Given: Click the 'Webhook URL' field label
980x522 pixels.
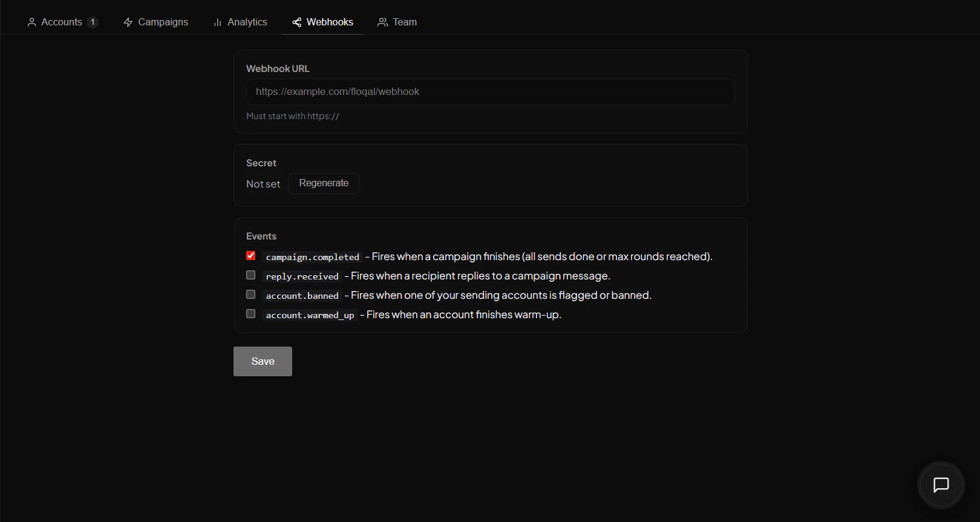Looking at the screenshot, I should pos(278,69).
